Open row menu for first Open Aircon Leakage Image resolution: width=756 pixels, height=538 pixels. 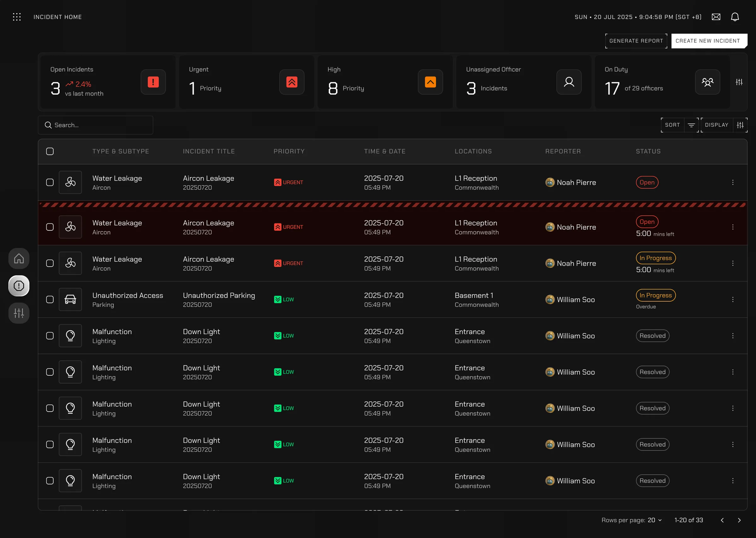pos(733,182)
